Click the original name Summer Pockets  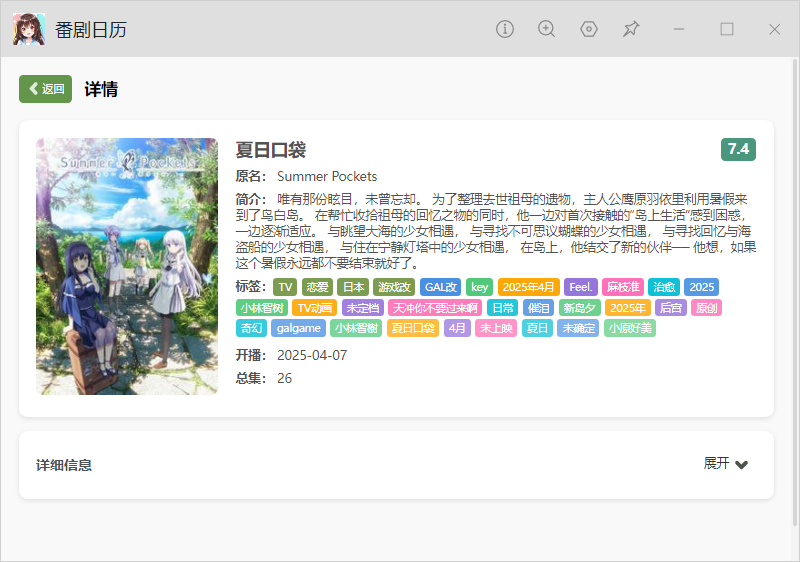point(327,176)
